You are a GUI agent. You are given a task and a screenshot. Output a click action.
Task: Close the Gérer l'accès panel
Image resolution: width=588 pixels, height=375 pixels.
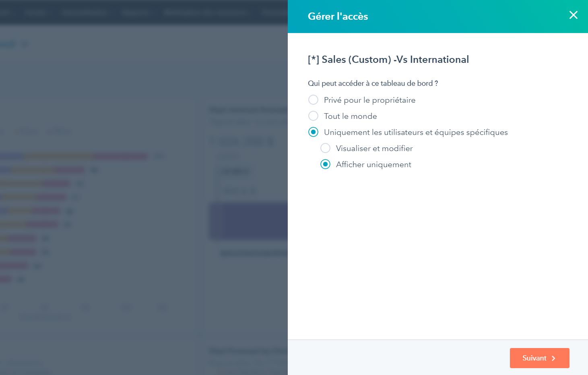[573, 15]
